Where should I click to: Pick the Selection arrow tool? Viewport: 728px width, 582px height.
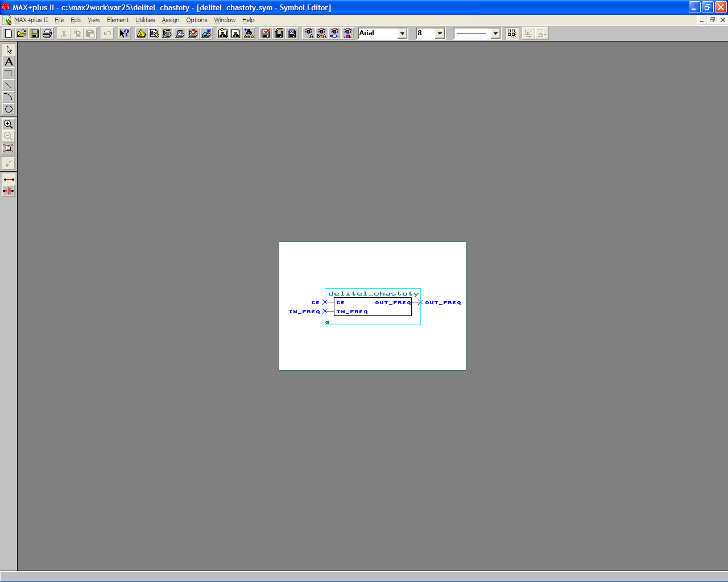(9, 49)
